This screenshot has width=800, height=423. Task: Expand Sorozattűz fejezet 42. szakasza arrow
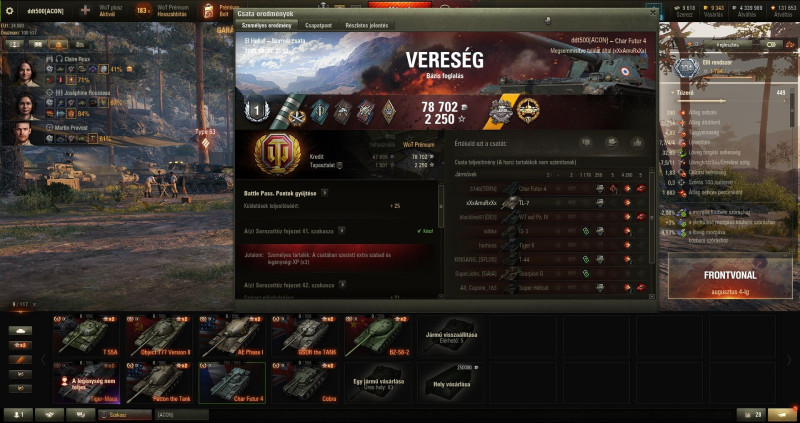coord(342,285)
